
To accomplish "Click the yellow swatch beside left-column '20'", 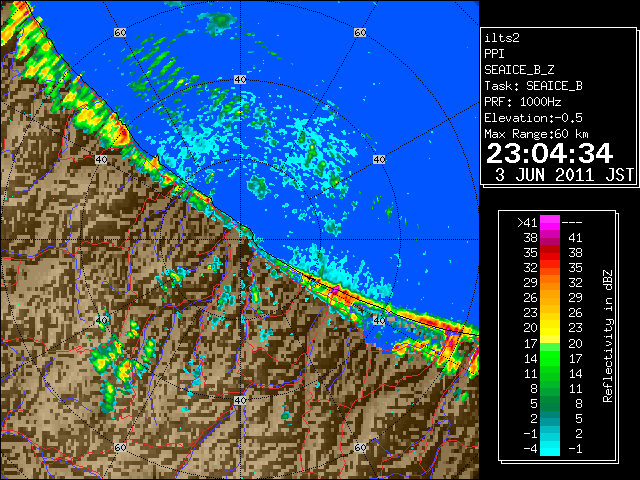I will coord(550,328).
